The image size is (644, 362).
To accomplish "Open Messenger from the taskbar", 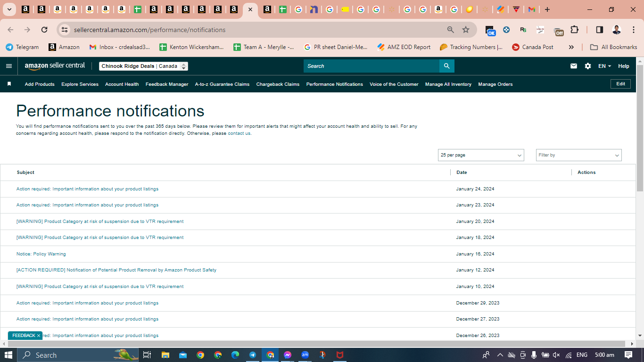I will [x=288, y=355].
